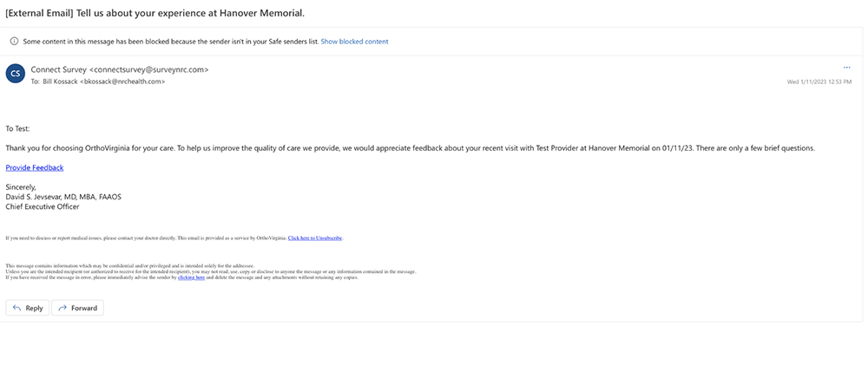Click the Forward button
The width and height of the screenshot is (868, 365).
[77, 308]
